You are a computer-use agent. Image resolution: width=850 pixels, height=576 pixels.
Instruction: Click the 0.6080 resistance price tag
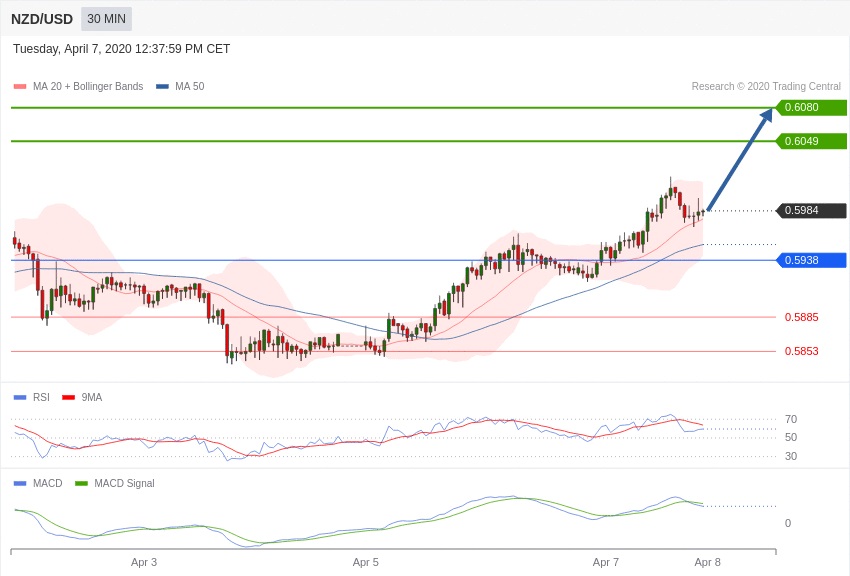click(811, 107)
